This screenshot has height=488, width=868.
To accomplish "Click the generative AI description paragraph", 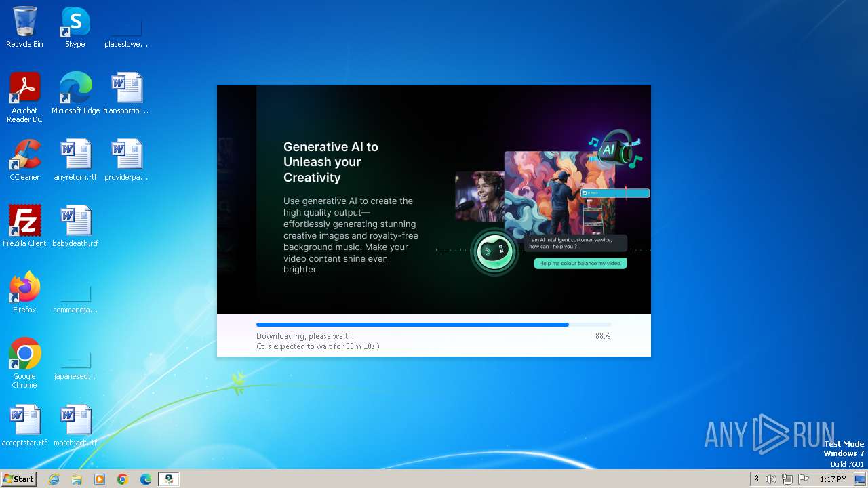I will click(351, 235).
